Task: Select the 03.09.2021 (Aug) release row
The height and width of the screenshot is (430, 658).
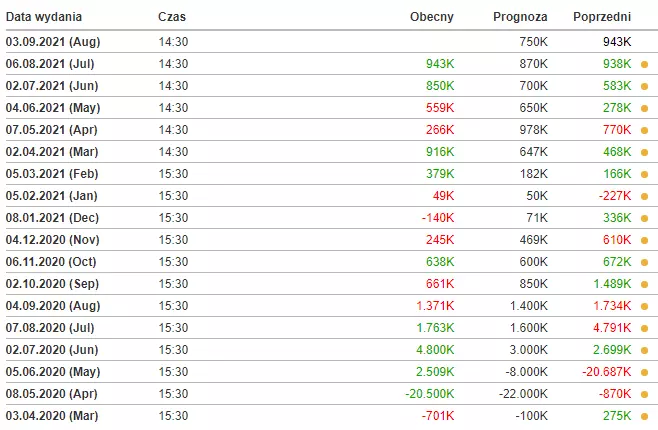Action: coord(329,42)
